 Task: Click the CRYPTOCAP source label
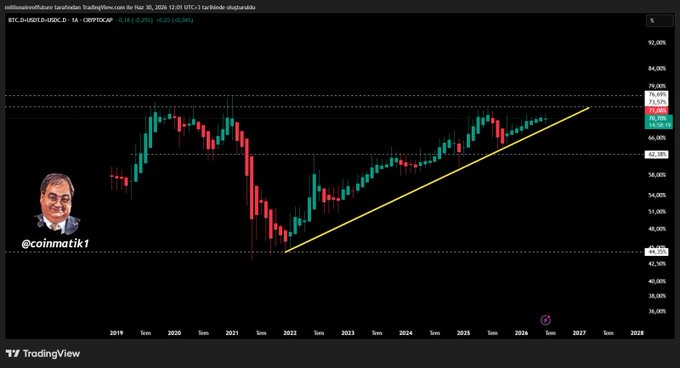pyautogui.click(x=98, y=20)
